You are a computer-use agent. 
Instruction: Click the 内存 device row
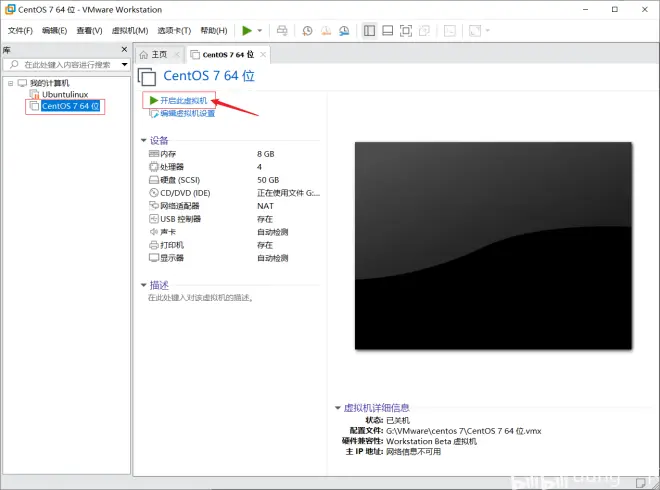[234, 154]
